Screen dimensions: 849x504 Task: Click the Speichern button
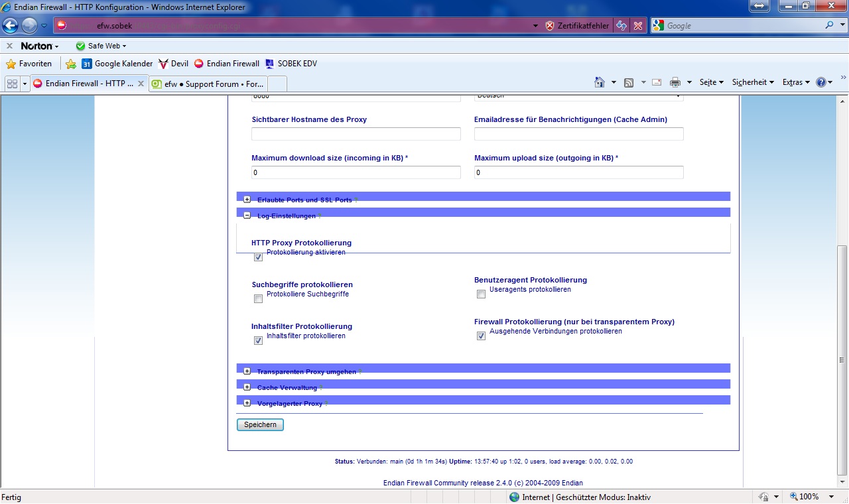(x=260, y=424)
